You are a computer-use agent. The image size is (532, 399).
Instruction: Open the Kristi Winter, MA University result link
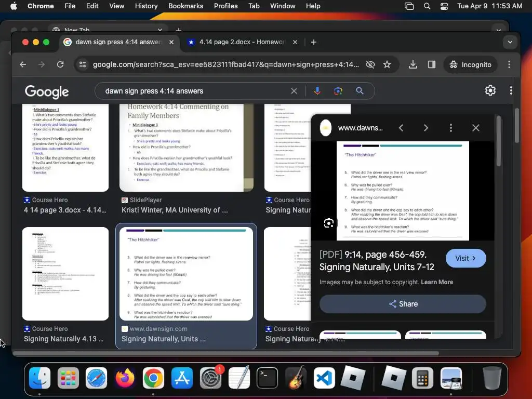pos(175,210)
